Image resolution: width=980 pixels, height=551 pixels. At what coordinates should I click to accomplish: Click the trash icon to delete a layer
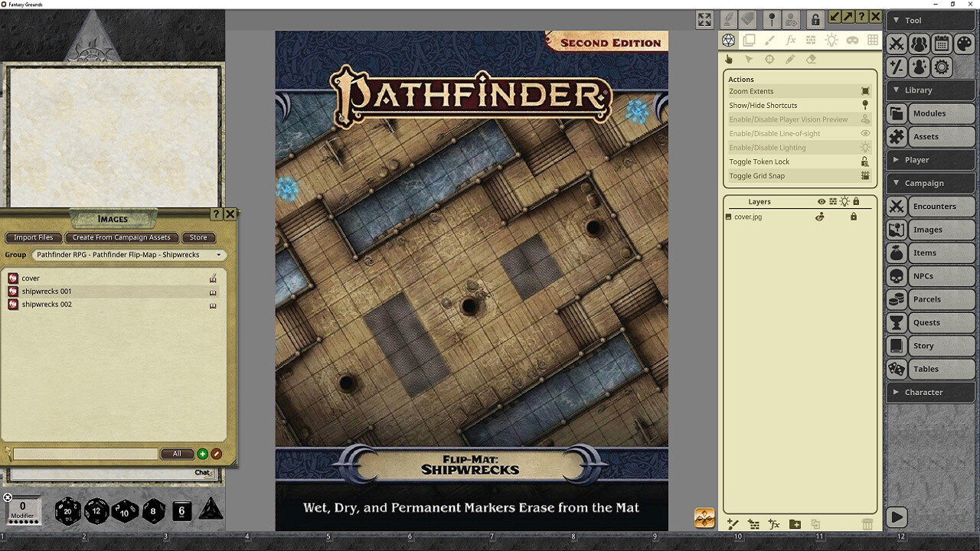(868, 525)
